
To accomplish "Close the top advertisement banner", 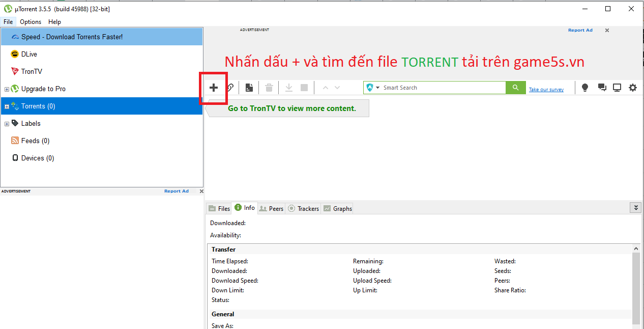I will click(x=607, y=31).
